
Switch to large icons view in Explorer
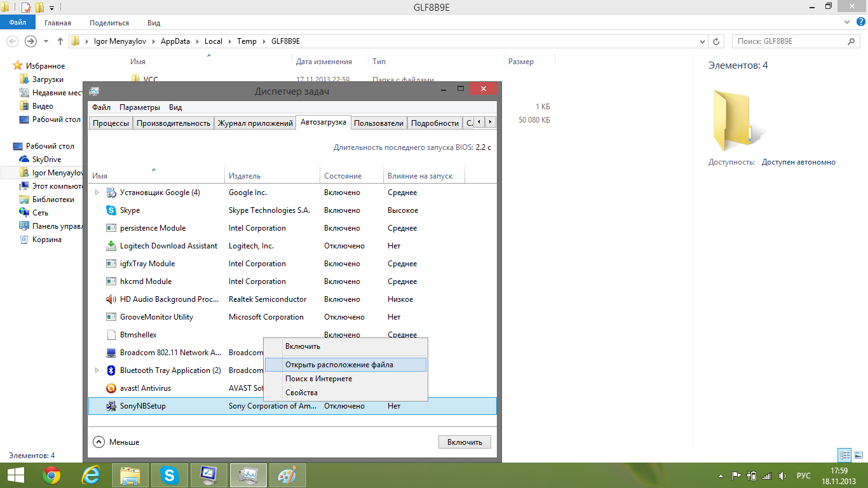pos(858,455)
